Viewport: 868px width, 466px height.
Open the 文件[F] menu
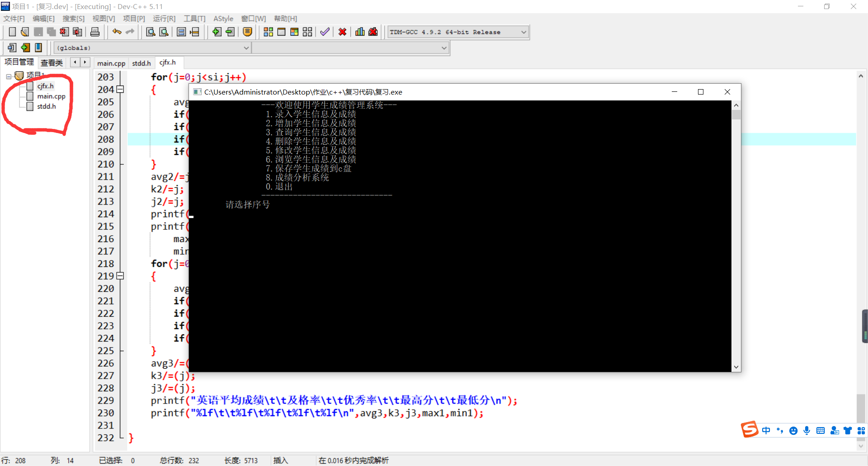[x=14, y=19]
